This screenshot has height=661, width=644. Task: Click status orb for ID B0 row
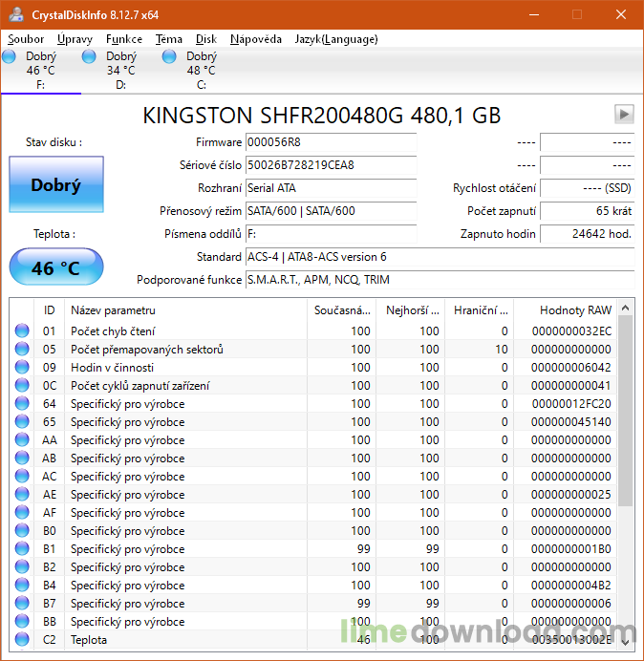[x=22, y=530]
